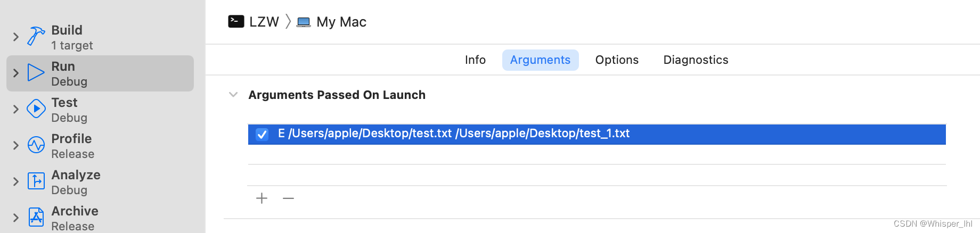Open the Diagnostics tab
980x233 pixels.
click(x=696, y=60)
